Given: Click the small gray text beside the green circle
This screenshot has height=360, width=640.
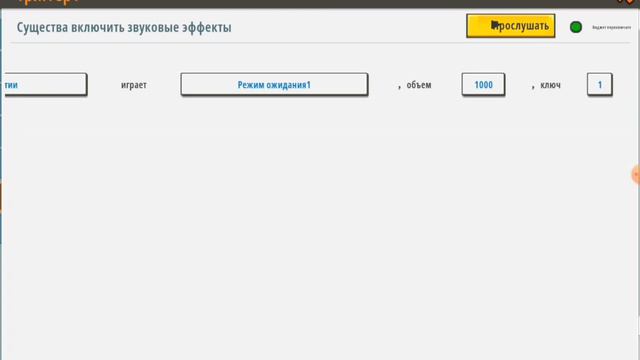Looking at the screenshot, I should coord(611,27).
